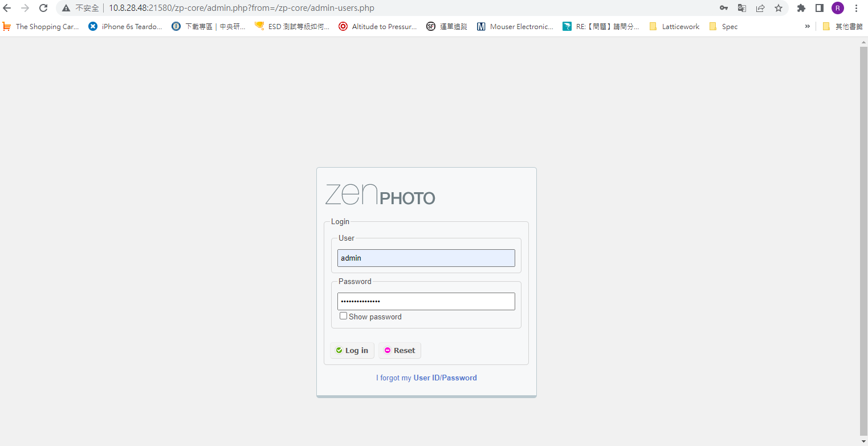Click the Password input field

(426, 301)
